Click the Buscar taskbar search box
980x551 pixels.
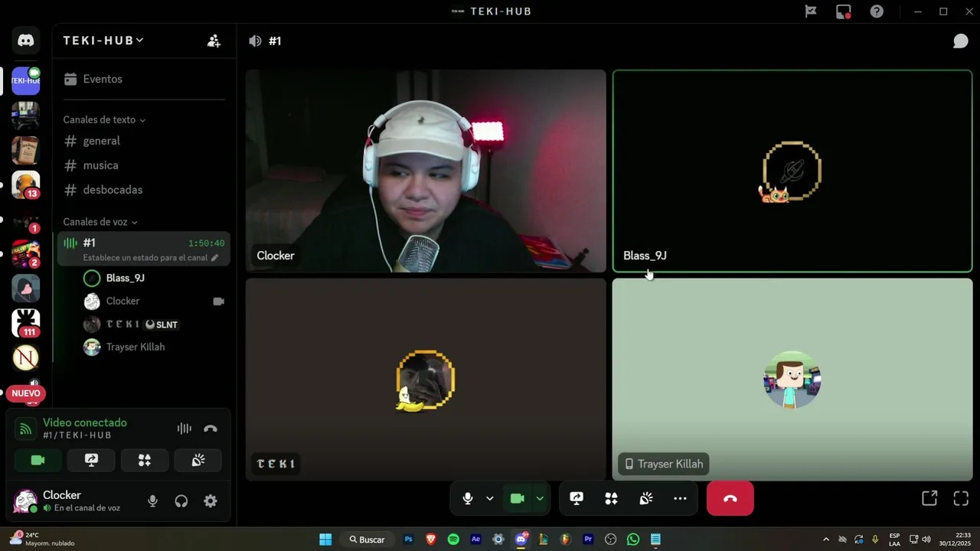click(x=367, y=540)
